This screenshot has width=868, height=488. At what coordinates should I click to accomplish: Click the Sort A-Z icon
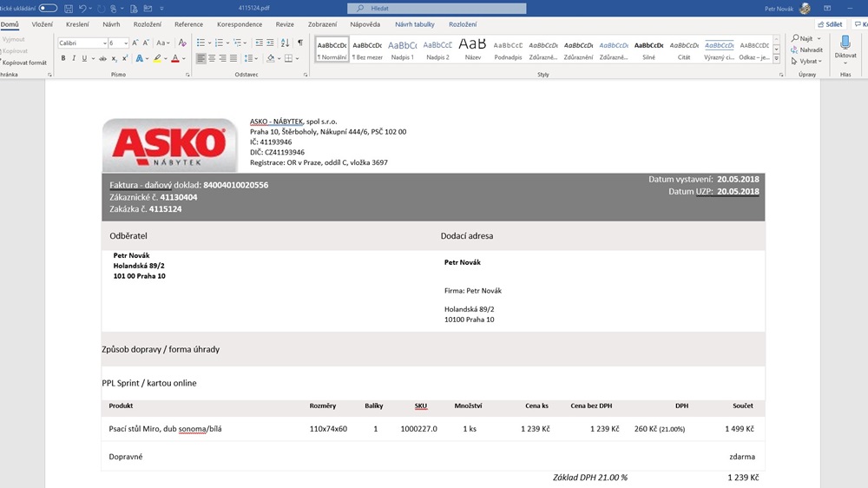[285, 43]
